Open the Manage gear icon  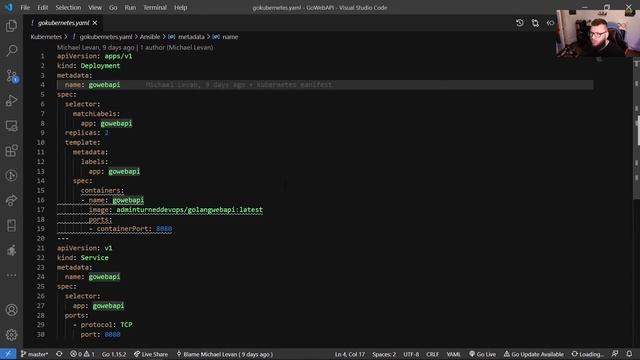11,335
